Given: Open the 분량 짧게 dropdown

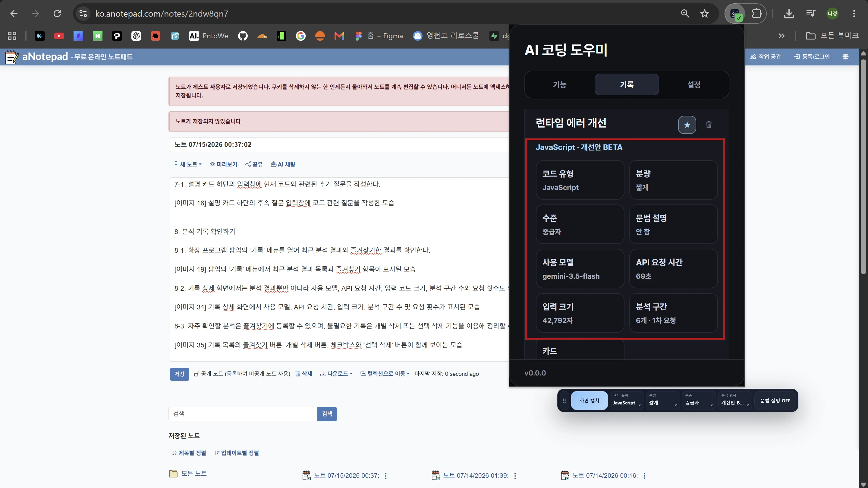Looking at the screenshot, I should [663, 400].
